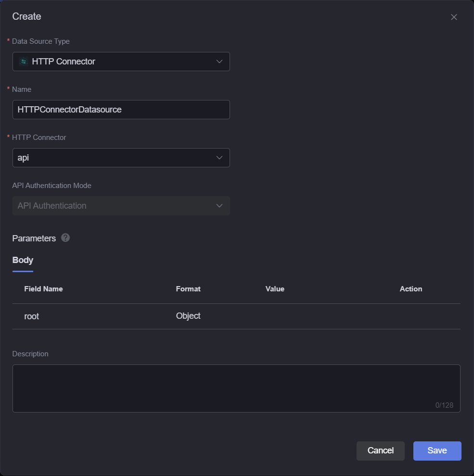Image resolution: width=474 pixels, height=476 pixels.
Task: Close the Create dialog
Action: pyautogui.click(x=454, y=17)
